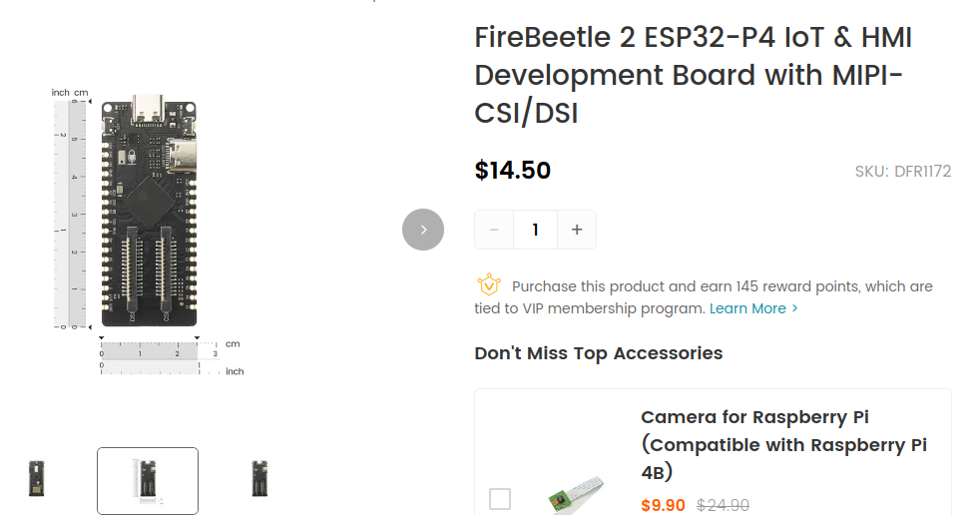Click the FireBeetle 2 ESP32-P4 product title
The height and width of the screenshot is (515, 980).
coord(694,76)
